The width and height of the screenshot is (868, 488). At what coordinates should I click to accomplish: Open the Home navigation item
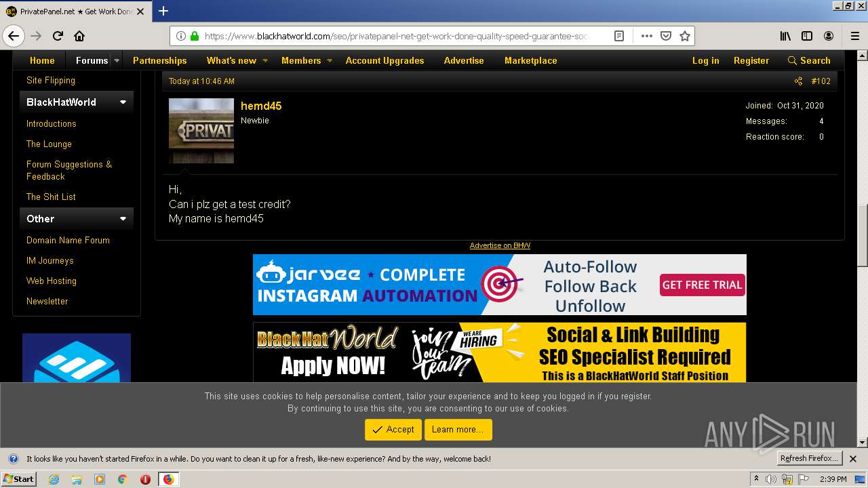[42, 60]
